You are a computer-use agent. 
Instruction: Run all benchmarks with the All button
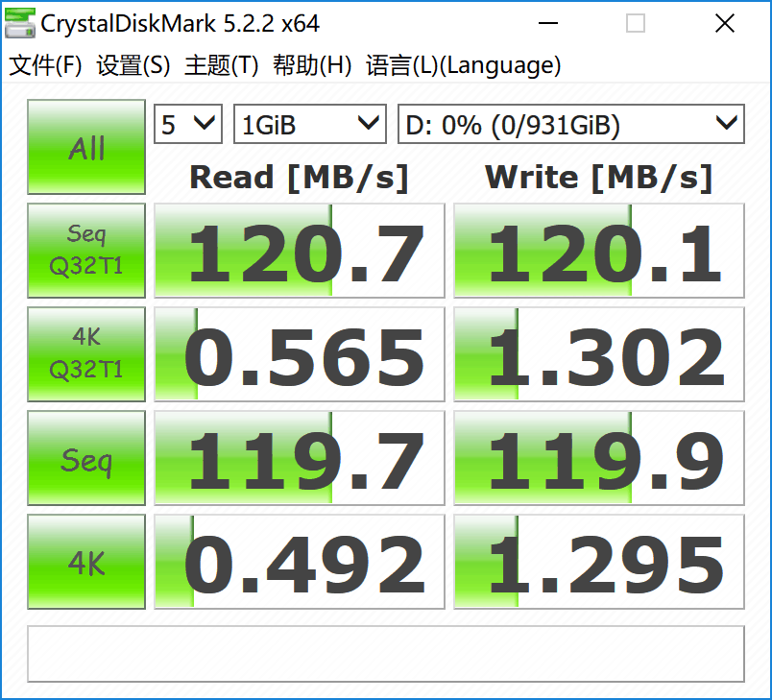pos(86,148)
